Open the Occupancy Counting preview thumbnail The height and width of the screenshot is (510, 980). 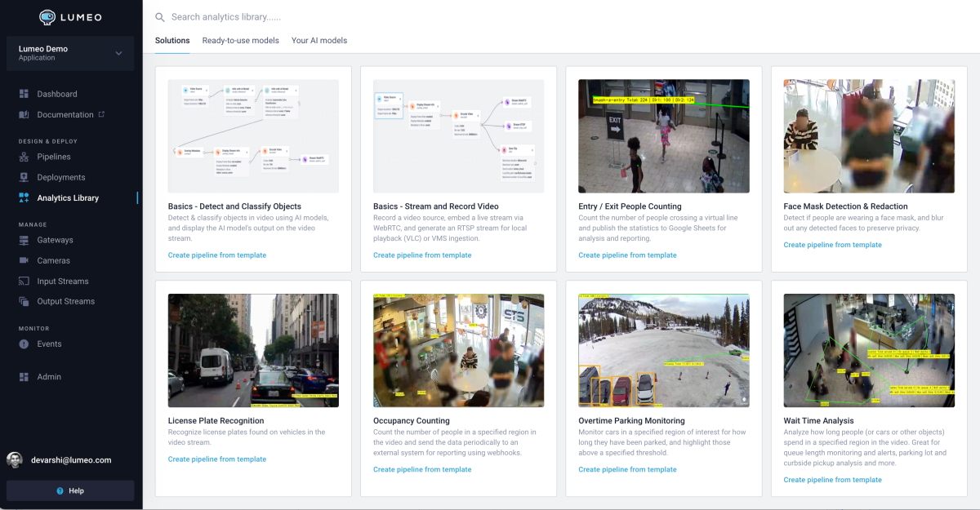pos(458,350)
